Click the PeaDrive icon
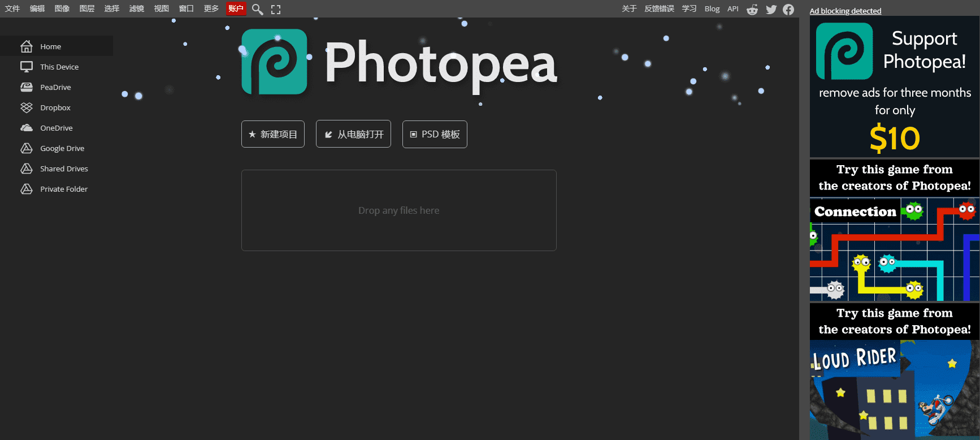Image resolution: width=980 pixels, height=440 pixels. (x=27, y=87)
